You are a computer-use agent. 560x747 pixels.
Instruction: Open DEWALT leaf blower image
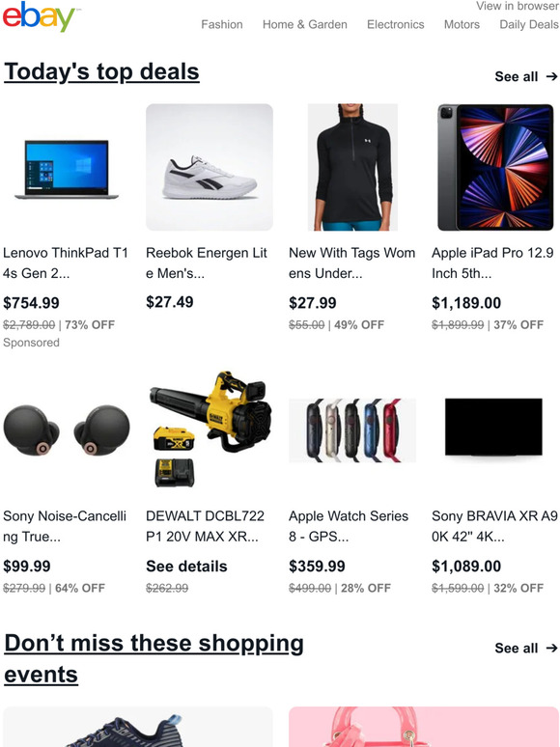[x=210, y=430]
